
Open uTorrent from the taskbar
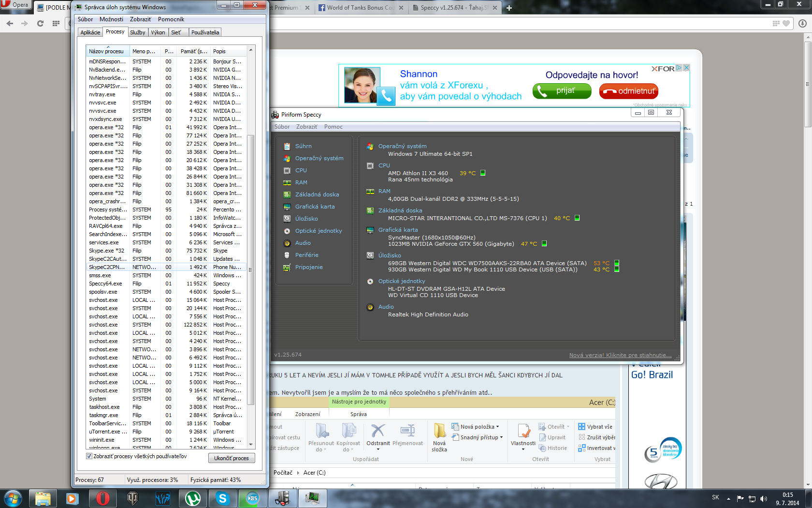[x=193, y=498]
